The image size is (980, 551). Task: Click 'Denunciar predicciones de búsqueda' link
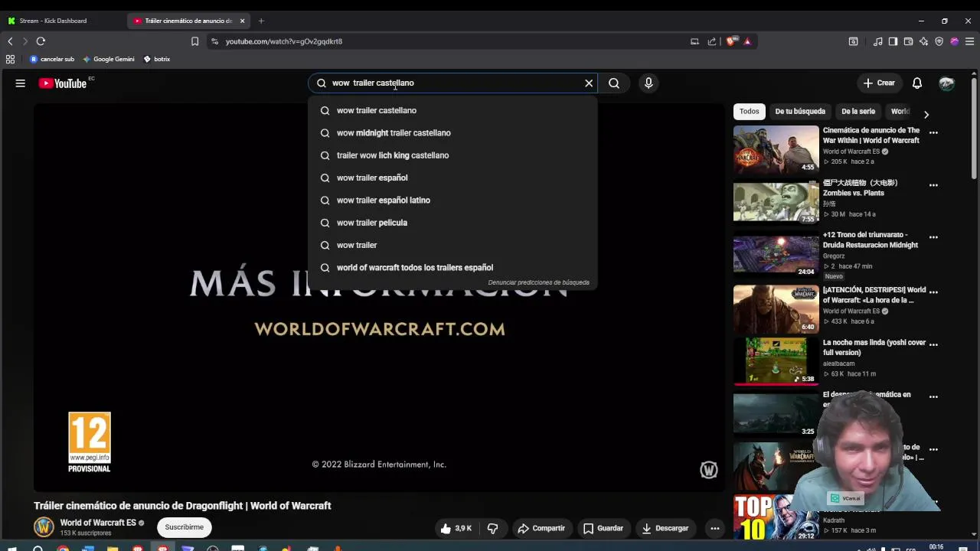[538, 282]
